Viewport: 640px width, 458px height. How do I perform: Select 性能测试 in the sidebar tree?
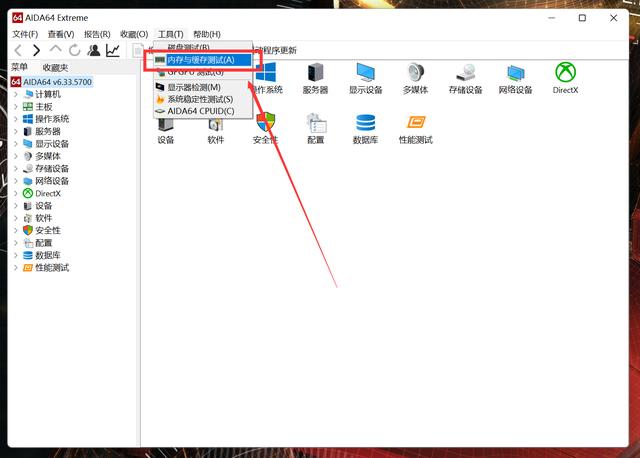pos(52,268)
